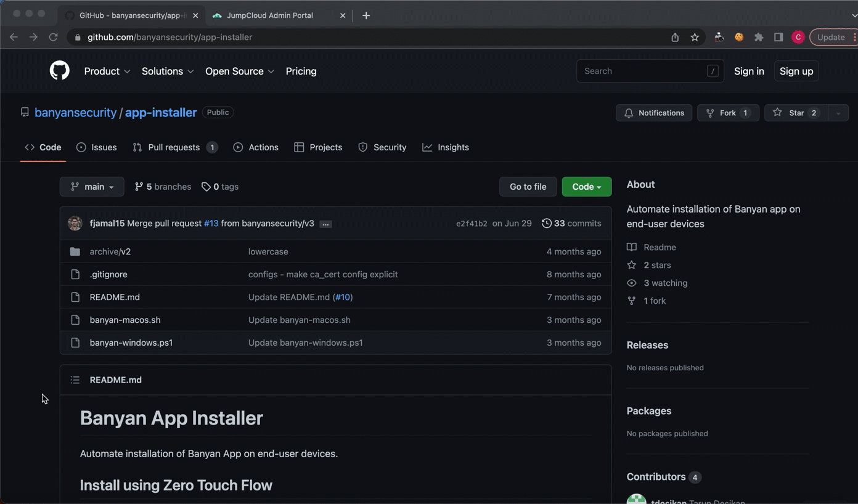Open README outline list icon

[75, 380]
